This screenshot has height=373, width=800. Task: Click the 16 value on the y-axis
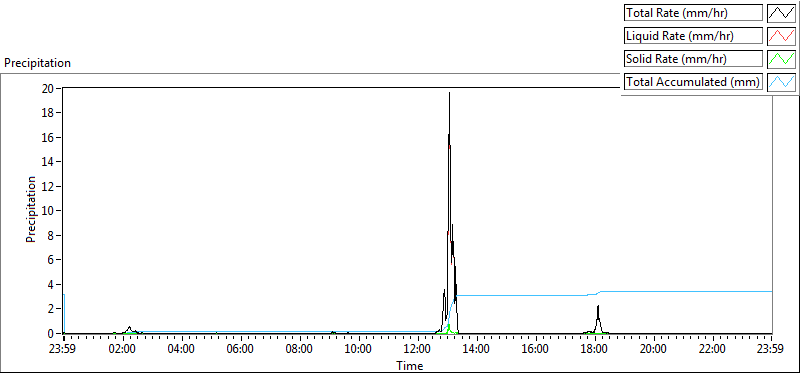48,137
